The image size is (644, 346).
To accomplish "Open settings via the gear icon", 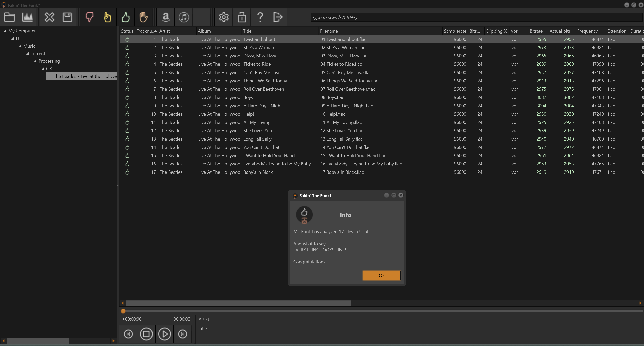I will coord(223,17).
